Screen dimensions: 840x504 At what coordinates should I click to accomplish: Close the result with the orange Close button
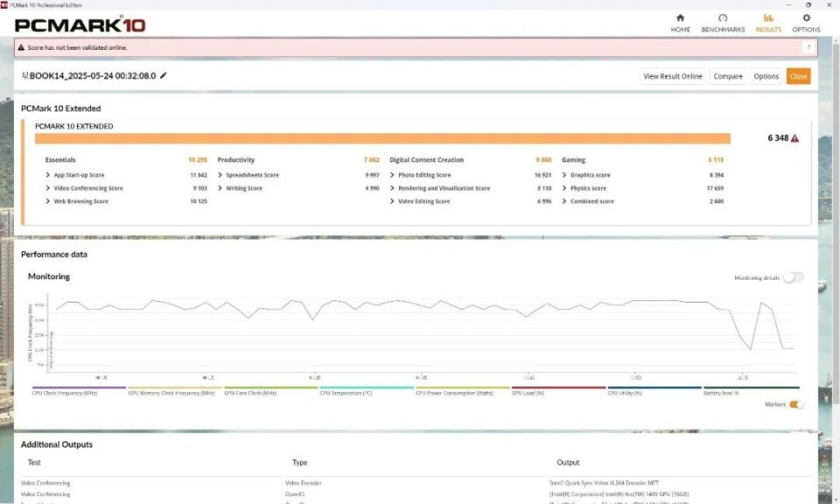(x=798, y=76)
